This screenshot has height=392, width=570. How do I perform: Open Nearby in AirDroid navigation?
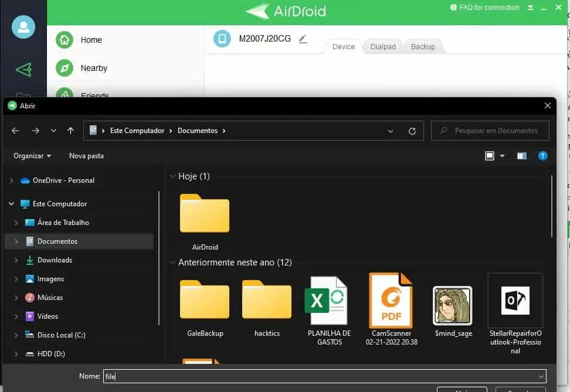coord(94,69)
